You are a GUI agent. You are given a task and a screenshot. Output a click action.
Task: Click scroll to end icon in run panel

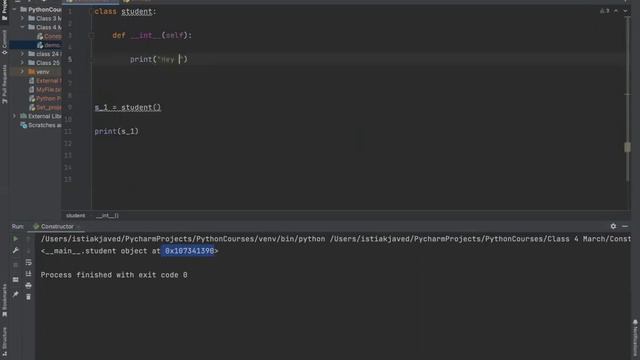coord(28,273)
